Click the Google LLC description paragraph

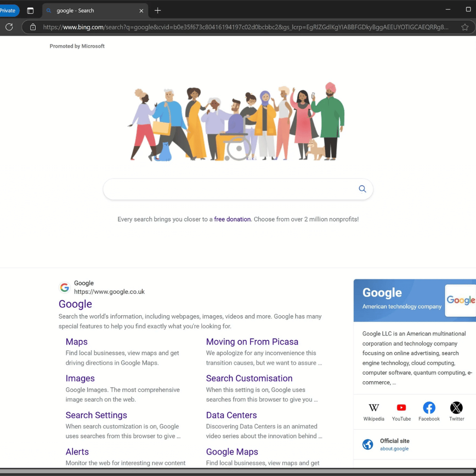417,358
